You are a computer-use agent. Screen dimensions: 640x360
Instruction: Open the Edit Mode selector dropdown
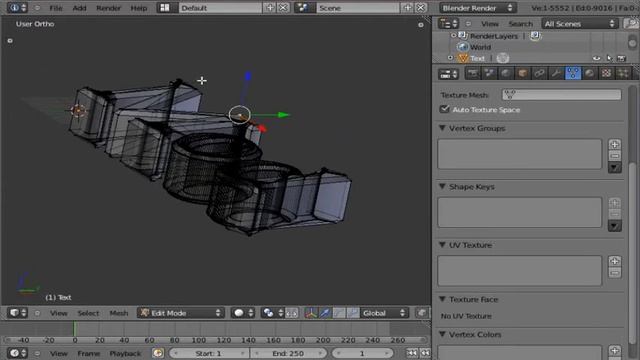pos(180,313)
